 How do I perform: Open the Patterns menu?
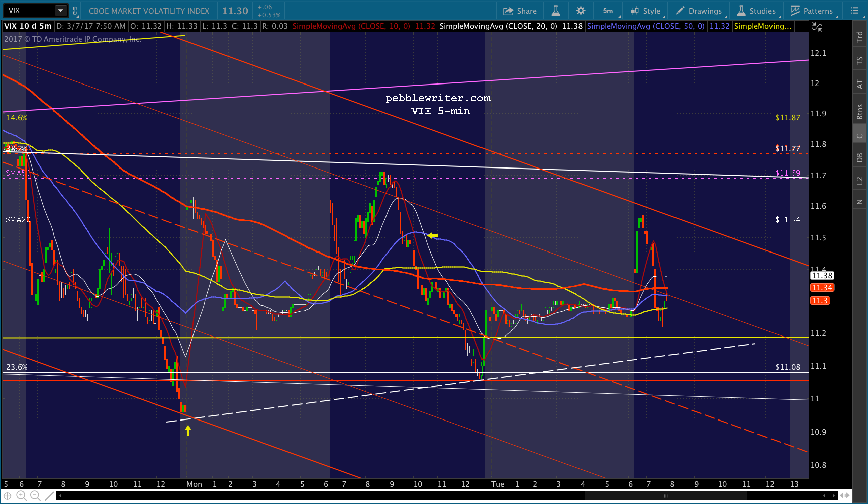click(x=812, y=11)
